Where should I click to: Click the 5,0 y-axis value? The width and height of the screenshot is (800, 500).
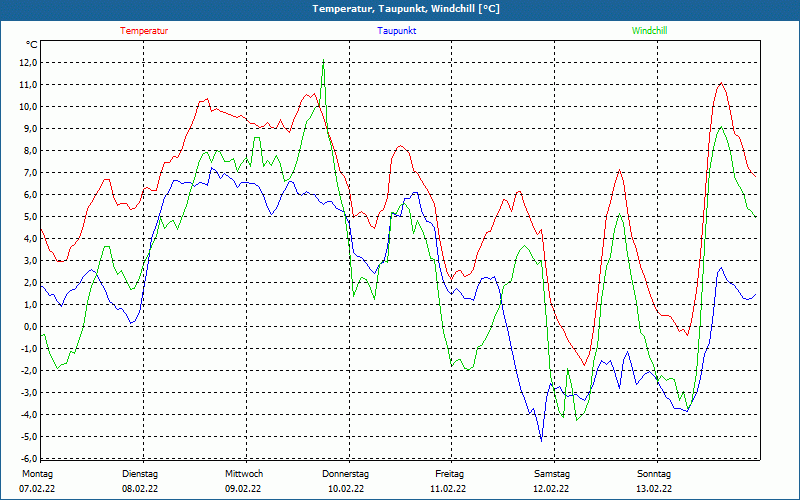30,216
